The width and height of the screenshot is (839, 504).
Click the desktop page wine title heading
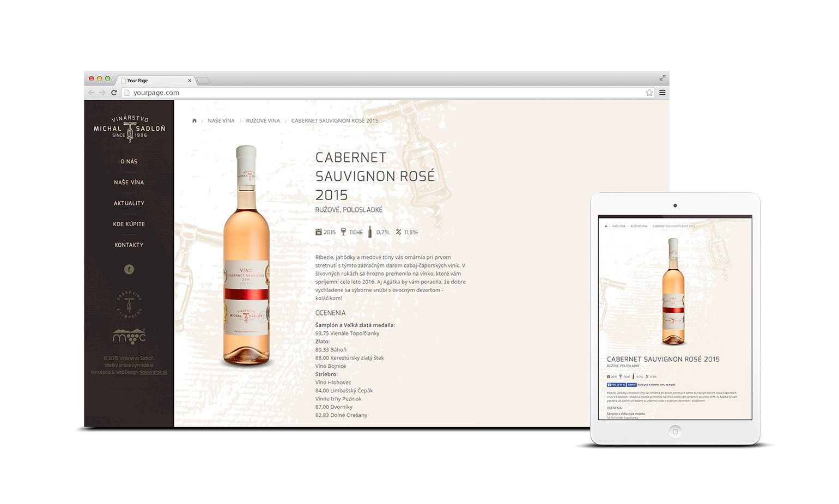click(x=375, y=176)
